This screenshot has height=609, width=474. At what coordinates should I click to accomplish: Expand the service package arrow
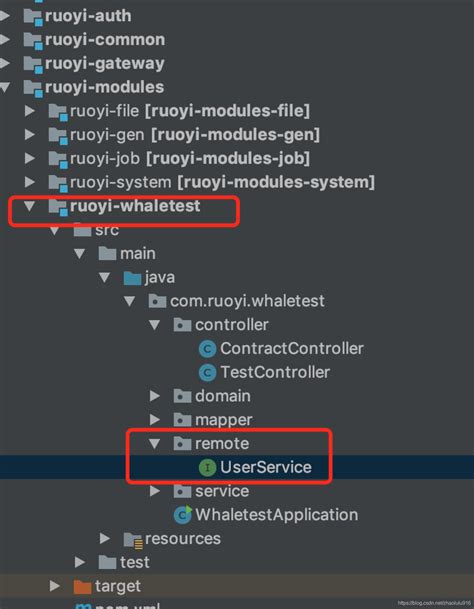point(155,491)
